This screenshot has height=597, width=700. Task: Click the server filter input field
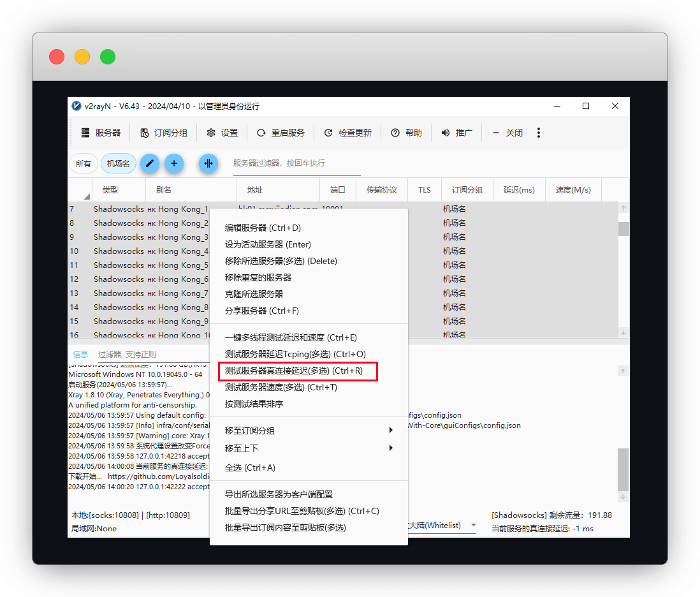[296, 163]
